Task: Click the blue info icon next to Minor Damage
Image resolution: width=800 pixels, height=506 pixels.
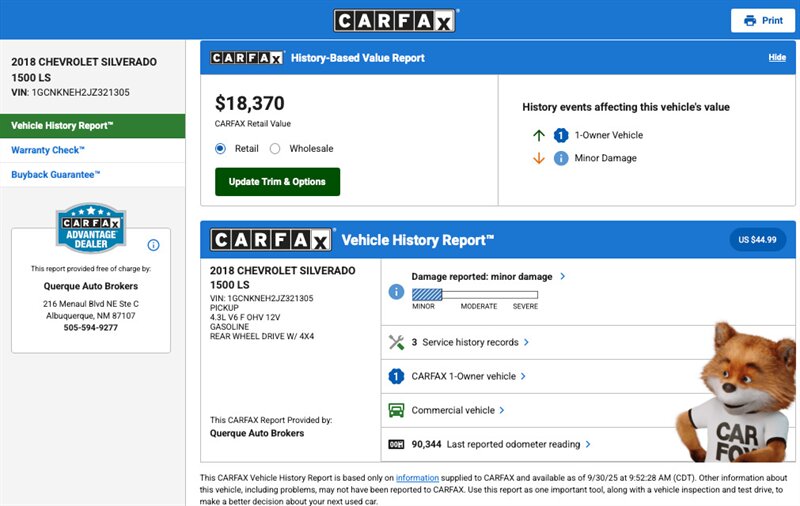Action: click(x=561, y=158)
